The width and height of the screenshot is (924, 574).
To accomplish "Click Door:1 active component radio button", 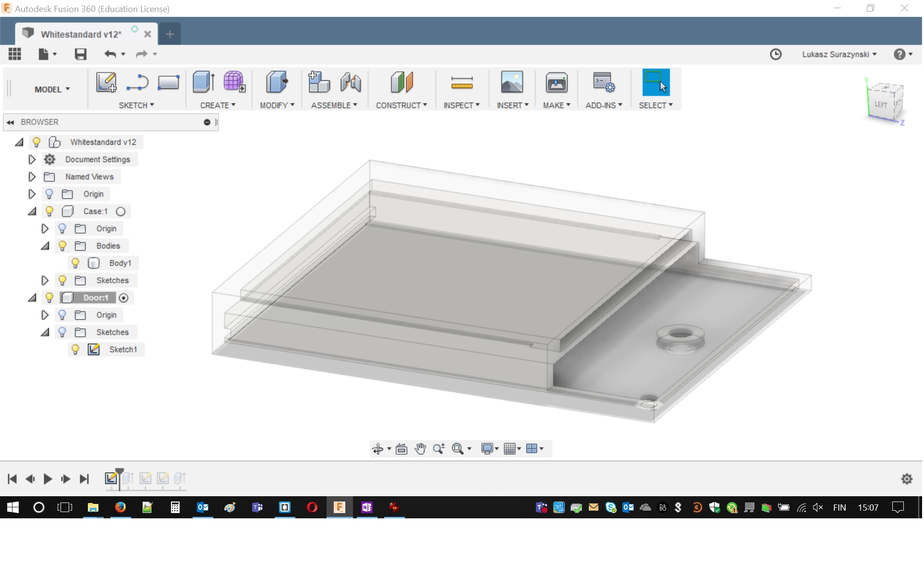I will click(123, 298).
